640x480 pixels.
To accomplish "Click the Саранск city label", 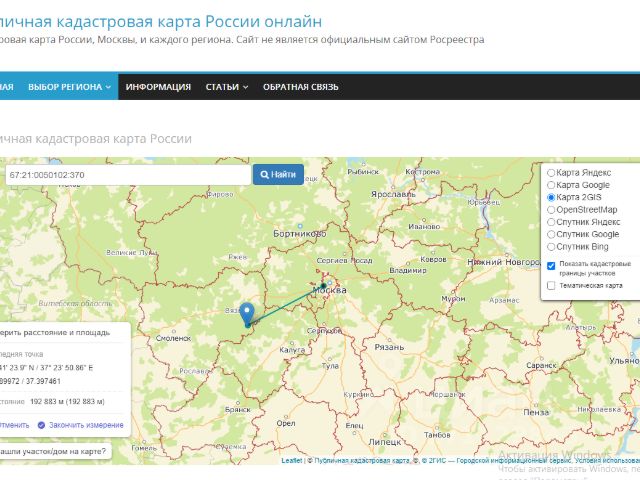I will [x=541, y=365].
